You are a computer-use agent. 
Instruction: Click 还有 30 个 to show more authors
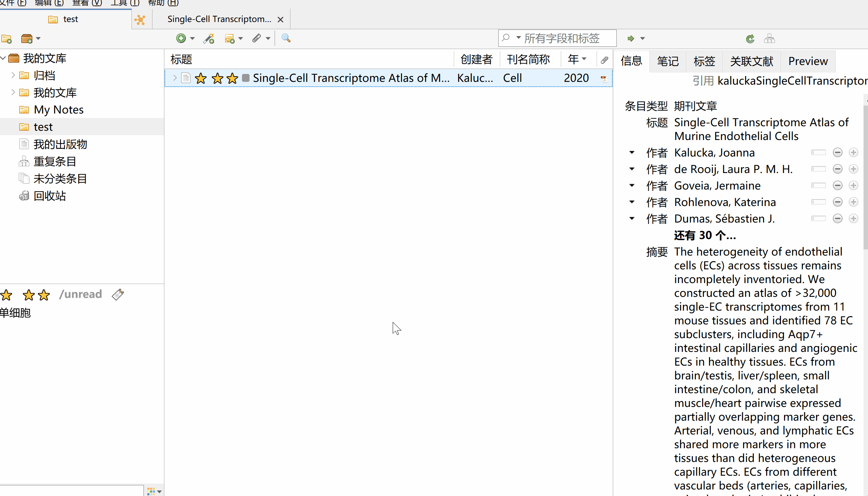tap(705, 235)
